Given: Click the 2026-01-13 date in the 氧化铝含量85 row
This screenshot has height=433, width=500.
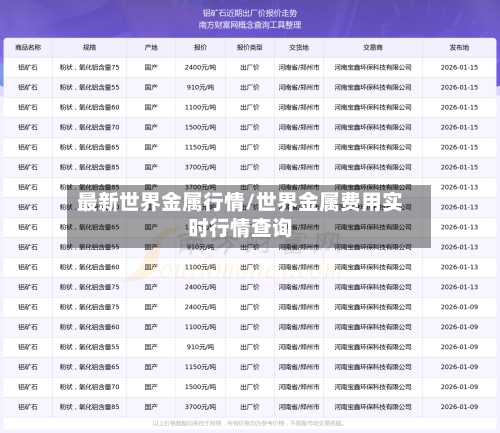Looking at the screenshot, I should (459, 187).
